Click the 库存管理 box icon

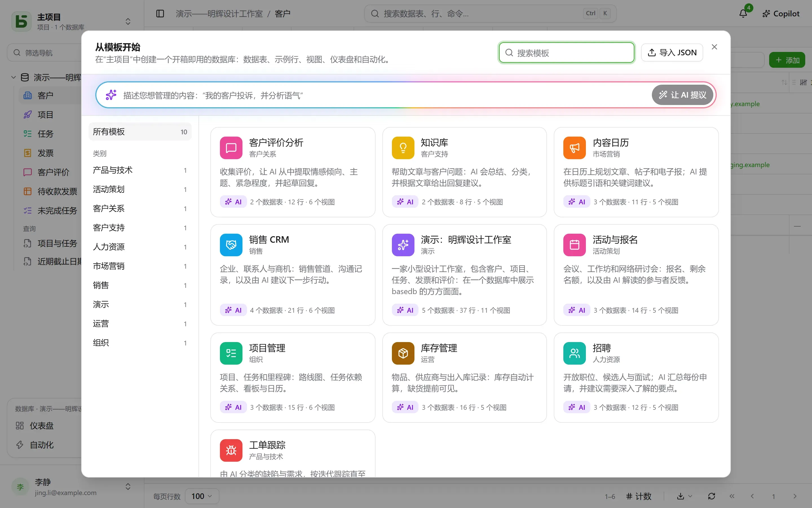(403, 353)
